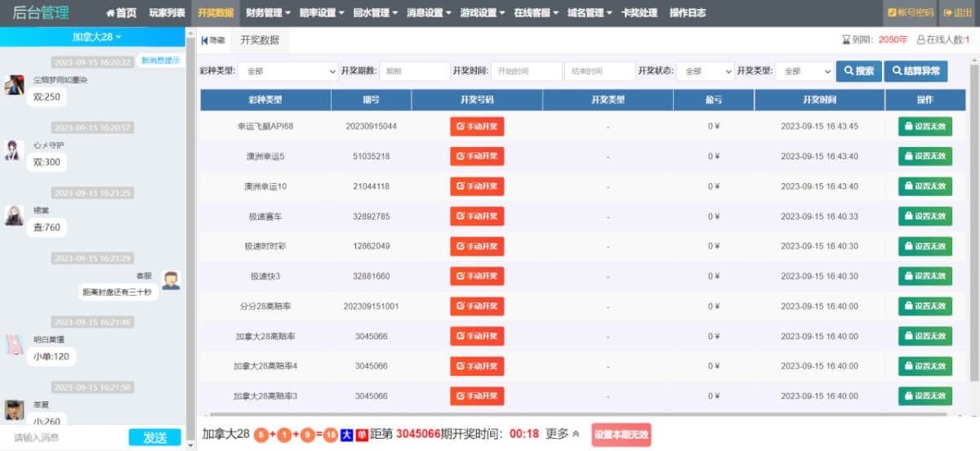Click 手动开奖 for 极速时时彩 row
The image size is (980, 451).
click(477, 246)
